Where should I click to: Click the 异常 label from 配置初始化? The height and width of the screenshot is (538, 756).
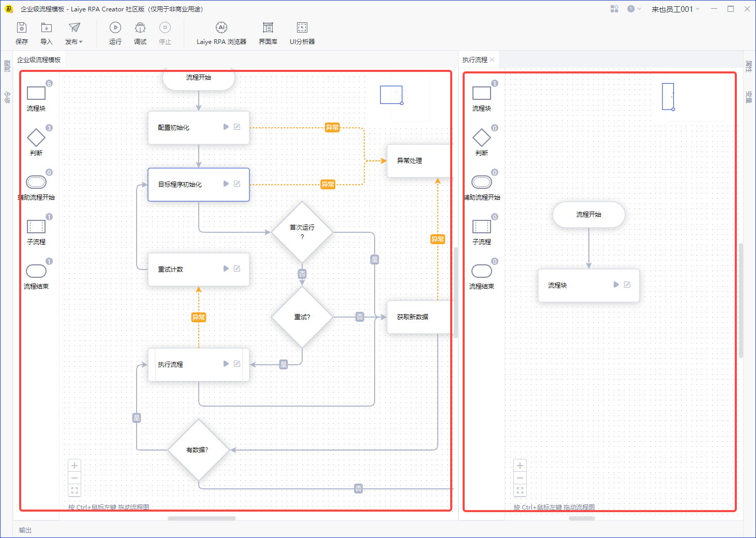[332, 127]
